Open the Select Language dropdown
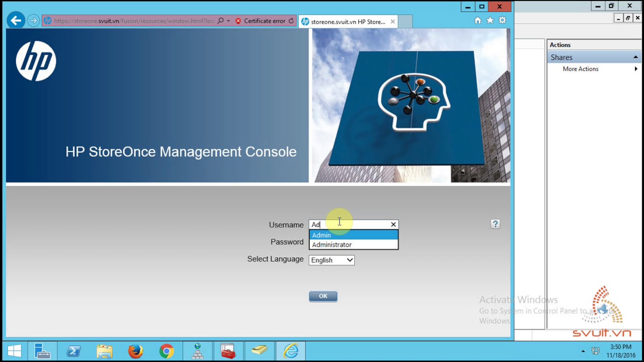 click(x=332, y=260)
